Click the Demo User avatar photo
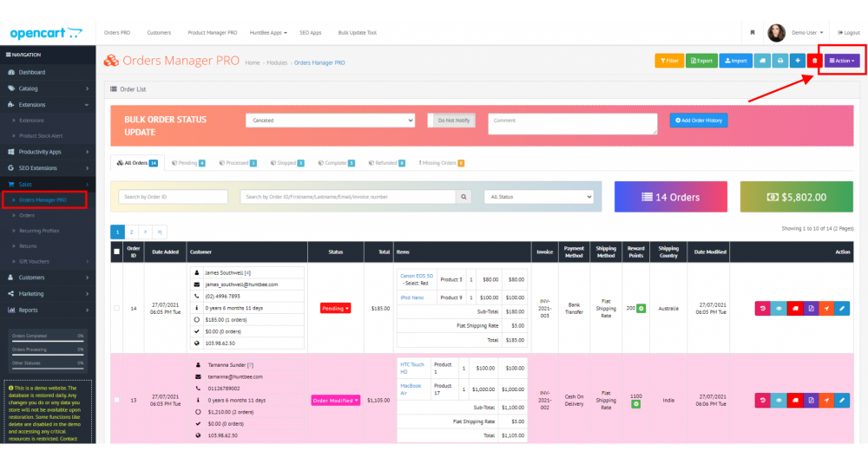 coord(776,33)
